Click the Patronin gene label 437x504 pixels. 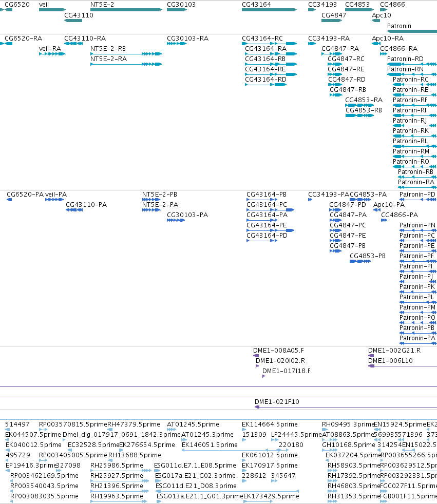[399, 26]
